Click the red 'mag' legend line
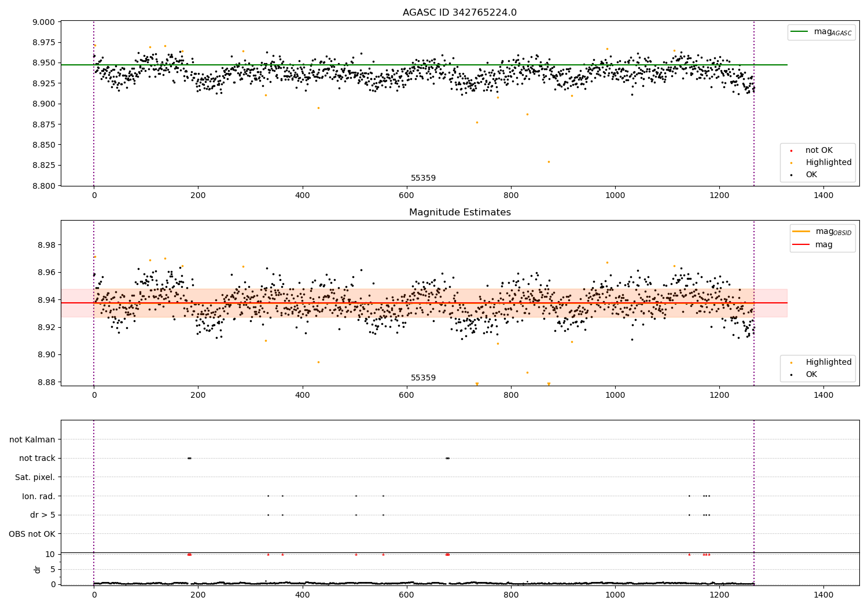The height and width of the screenshot is (608, 868). pos(801,245)
